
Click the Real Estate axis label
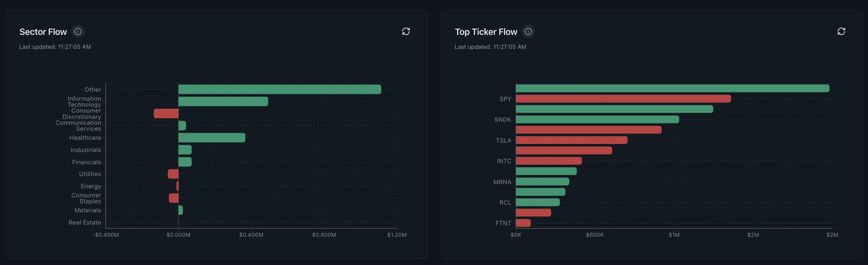85,222
